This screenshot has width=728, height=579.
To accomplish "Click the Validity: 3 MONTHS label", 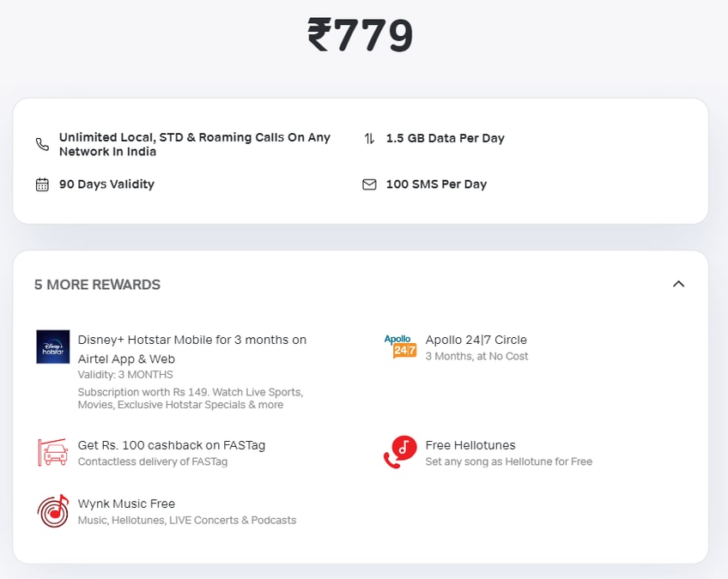I will click(124, 375).
